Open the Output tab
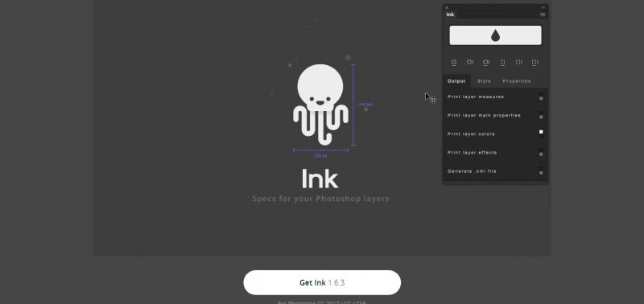The image size is (644, 304). pos(456,81)
